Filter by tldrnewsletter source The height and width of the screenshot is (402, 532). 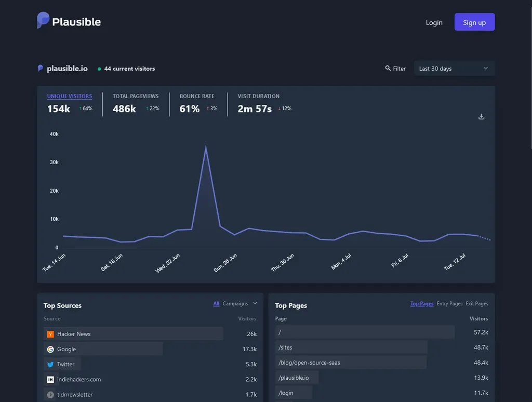(75, 395)
